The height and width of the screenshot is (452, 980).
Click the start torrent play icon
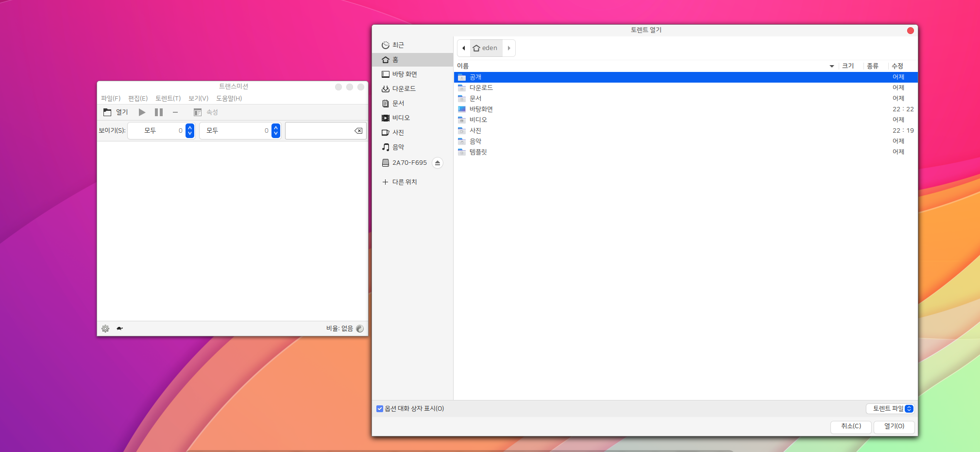pos(142,112)
